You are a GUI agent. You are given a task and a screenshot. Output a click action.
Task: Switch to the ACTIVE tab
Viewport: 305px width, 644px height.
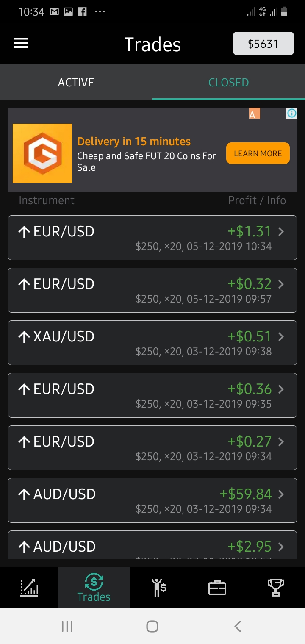pyautogui.click(x=76, y=82)
